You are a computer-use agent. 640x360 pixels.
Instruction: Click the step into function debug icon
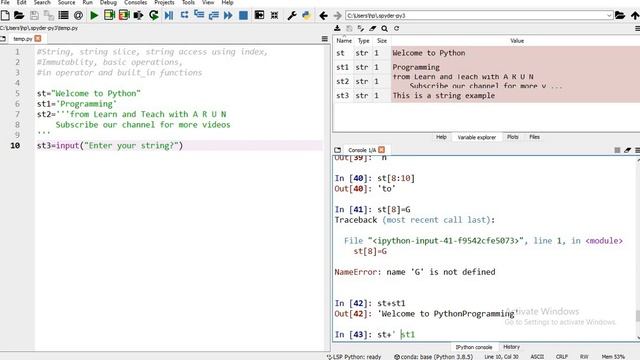pyautogui.click(x=199, y=15)
